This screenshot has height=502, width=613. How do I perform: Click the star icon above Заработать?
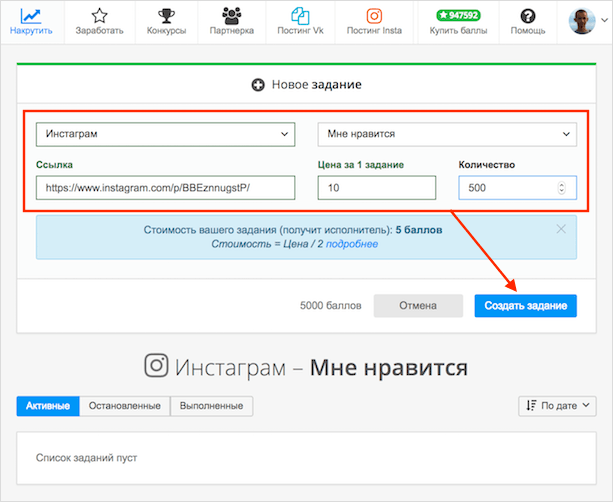coord(99,16)
